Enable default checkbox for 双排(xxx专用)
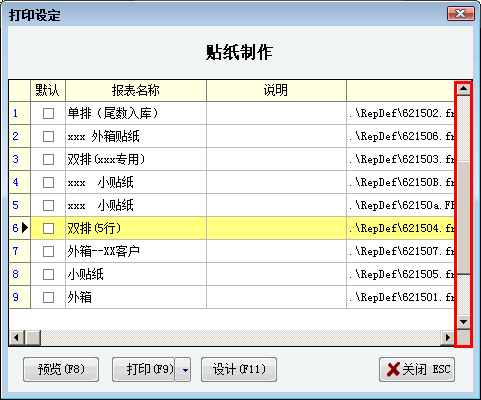The image size is (481, 400). coord(48,159)
